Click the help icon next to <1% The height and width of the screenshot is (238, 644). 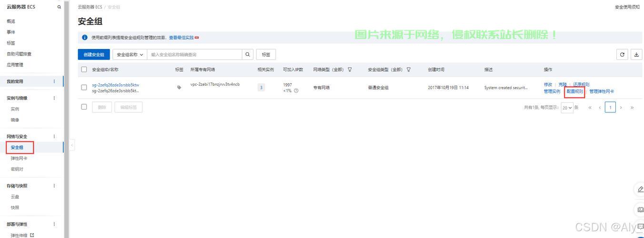click(x=296, y=90)
